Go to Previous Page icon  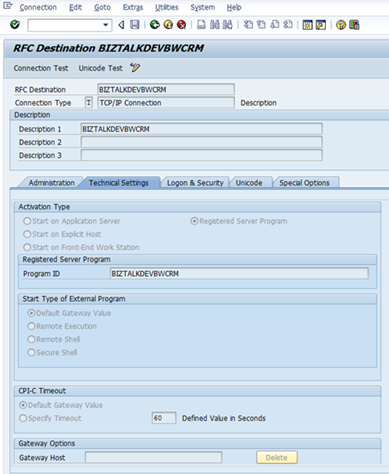coord(262,25)
